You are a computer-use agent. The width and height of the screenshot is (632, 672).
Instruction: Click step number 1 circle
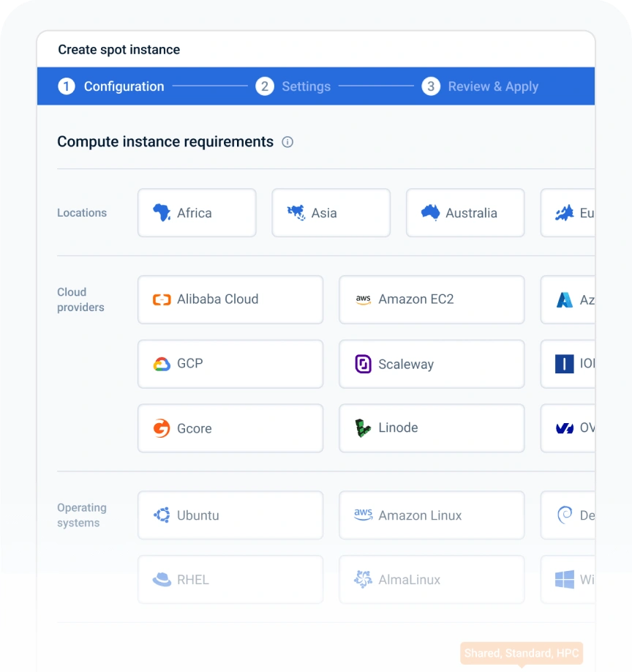coord(67,86)
